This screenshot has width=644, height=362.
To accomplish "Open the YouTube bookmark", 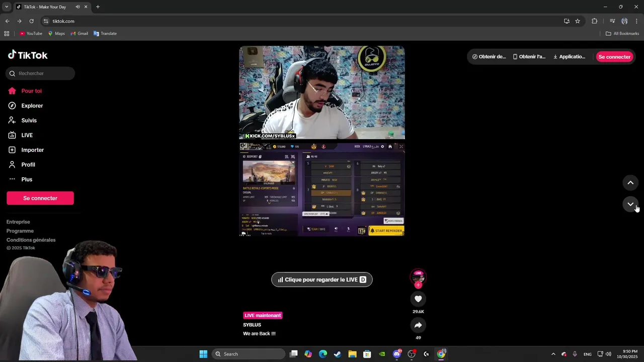I will click(x=31, y=34).
